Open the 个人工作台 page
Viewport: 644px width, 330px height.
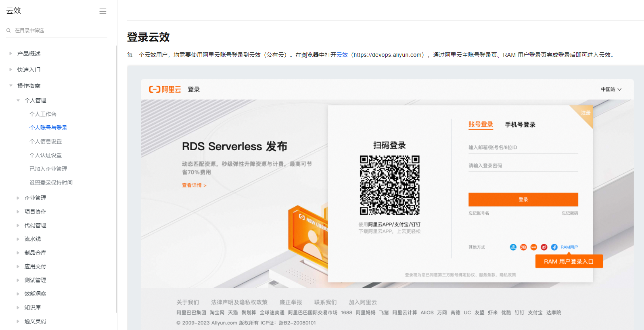pyautogui.click(x=43, y=114)
